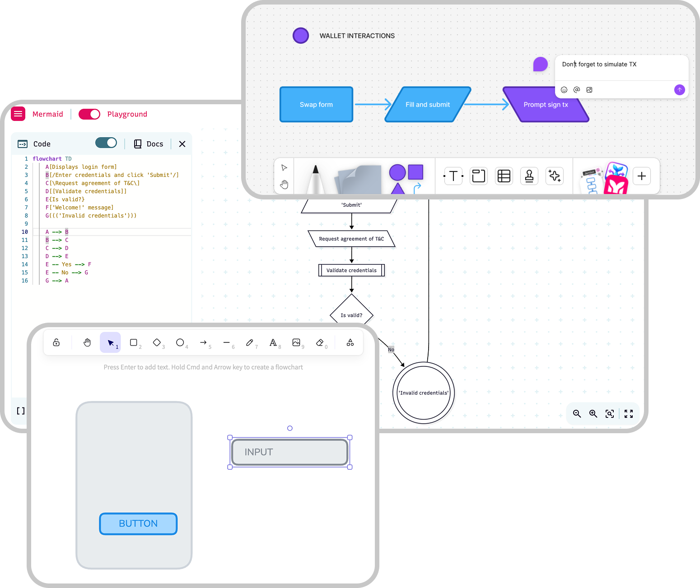Viewport: 700px width, 588px height.
Task: Toggle the canvas lock icon
Action: point(56,343)
